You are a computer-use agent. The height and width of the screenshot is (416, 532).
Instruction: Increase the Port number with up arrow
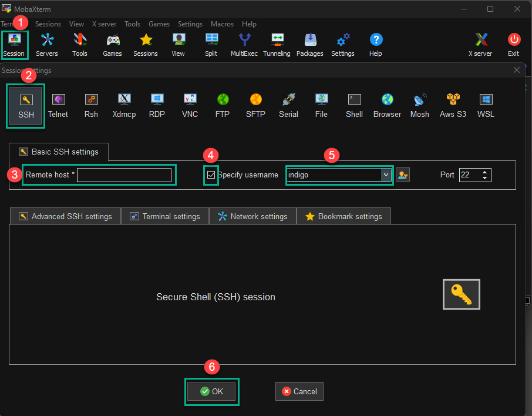click(x=485, y=172)
